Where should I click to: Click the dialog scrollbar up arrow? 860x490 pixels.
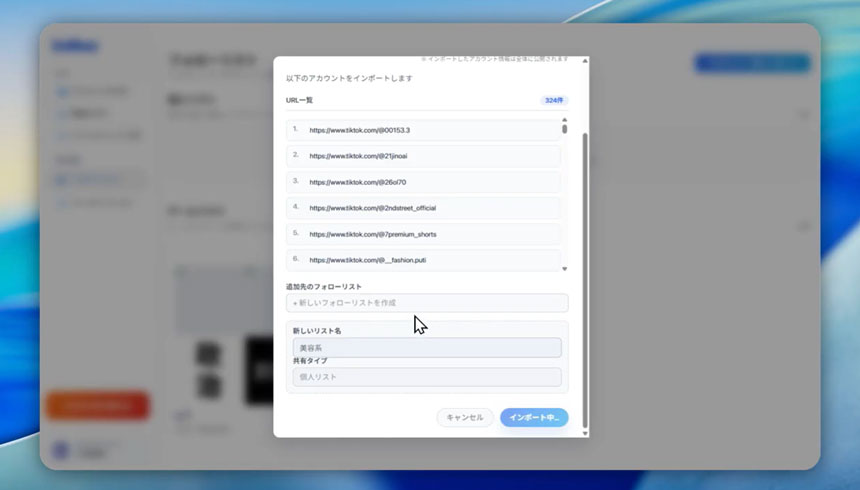point(585,61)
